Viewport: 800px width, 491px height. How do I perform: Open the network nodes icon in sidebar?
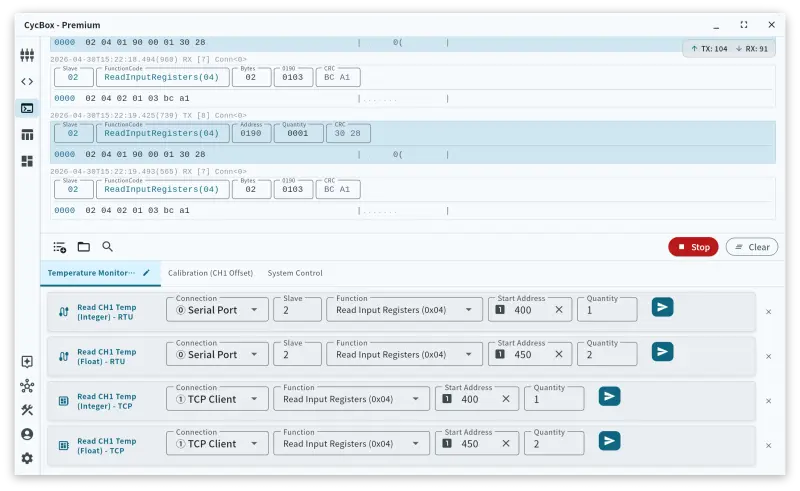pos(27,386)
